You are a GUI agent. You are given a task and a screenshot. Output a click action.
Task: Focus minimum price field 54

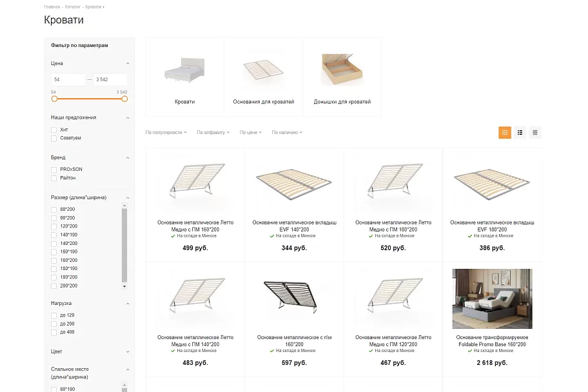(x=68, y=79)
